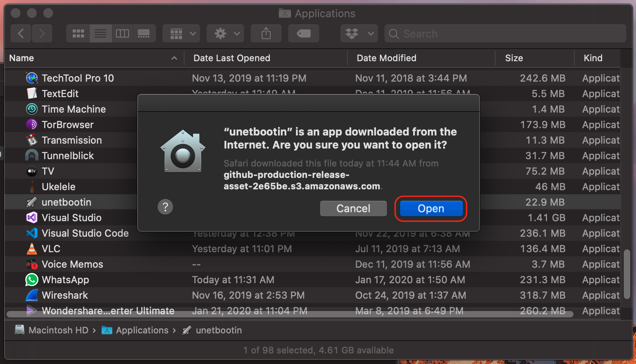Select the WhatsApp row name text
The image size is (636, 364).
(65, 280)
